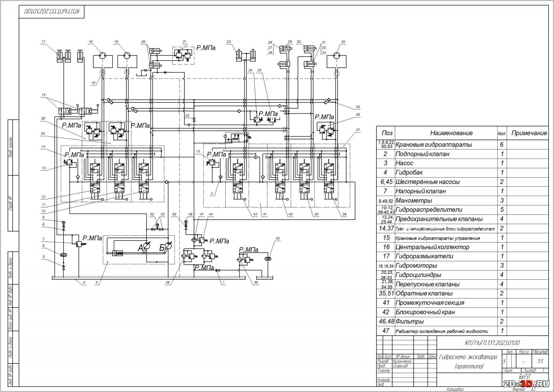The image size is (554, 392).
Task: Click the pump symbol labeled Б
Action: 168,246
